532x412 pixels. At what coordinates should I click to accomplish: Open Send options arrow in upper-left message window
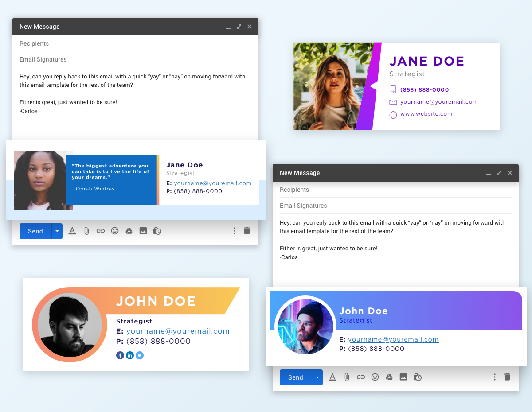coord(57,231)
